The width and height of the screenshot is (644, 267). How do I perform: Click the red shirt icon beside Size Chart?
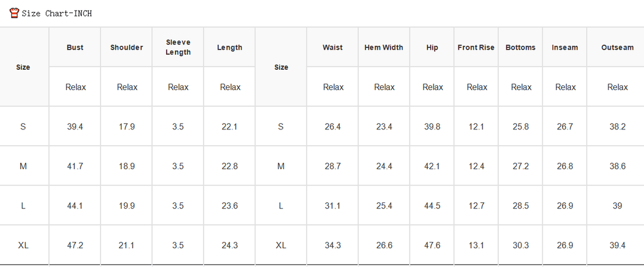click(x=14, y=13)
